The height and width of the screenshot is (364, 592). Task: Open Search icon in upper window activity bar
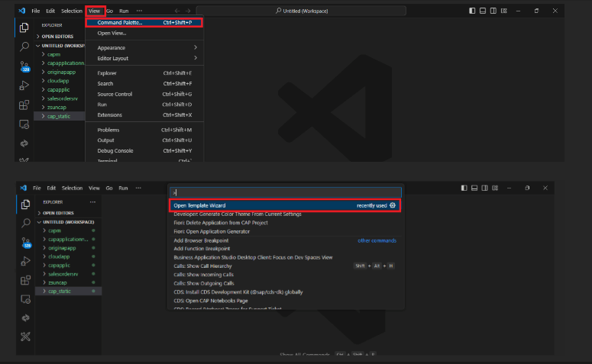(x=24, y=47)
